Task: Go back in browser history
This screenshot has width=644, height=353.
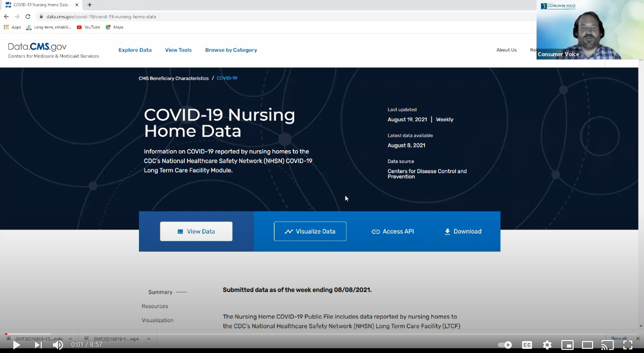Action: point(6,17)
